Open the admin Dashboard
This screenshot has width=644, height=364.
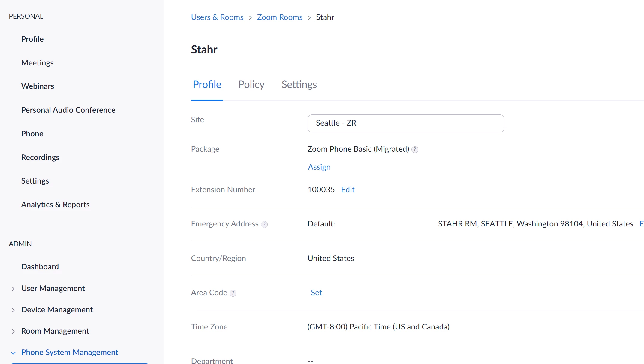click(x=40, y=267)
